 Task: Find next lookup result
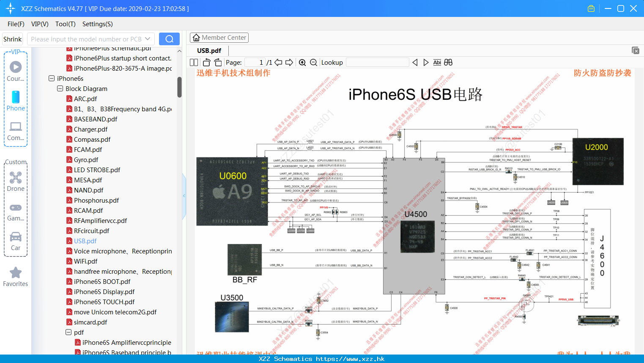pos(426,63)
